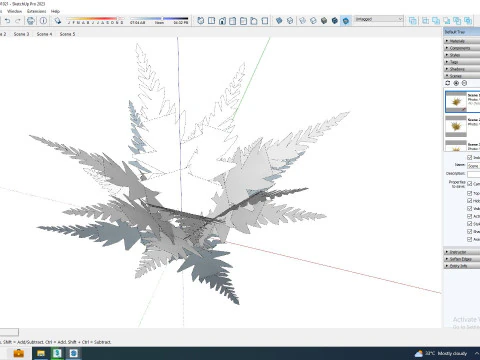Select the X-Ray style cube icon

tap(279, 21)
